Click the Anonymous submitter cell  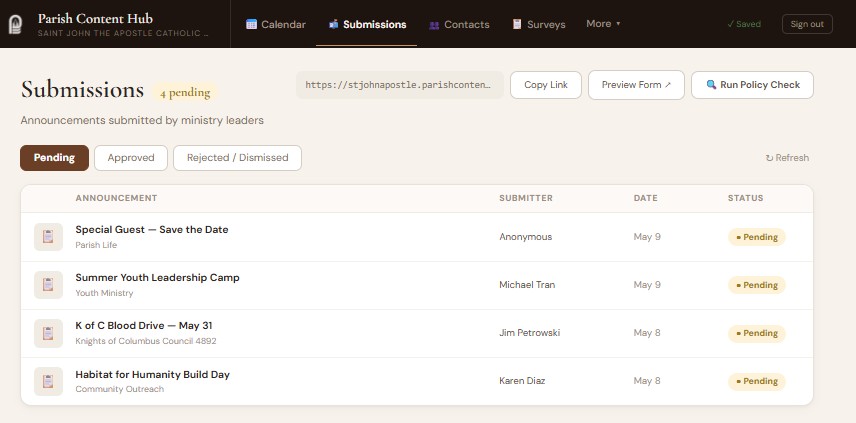[525, 237]
